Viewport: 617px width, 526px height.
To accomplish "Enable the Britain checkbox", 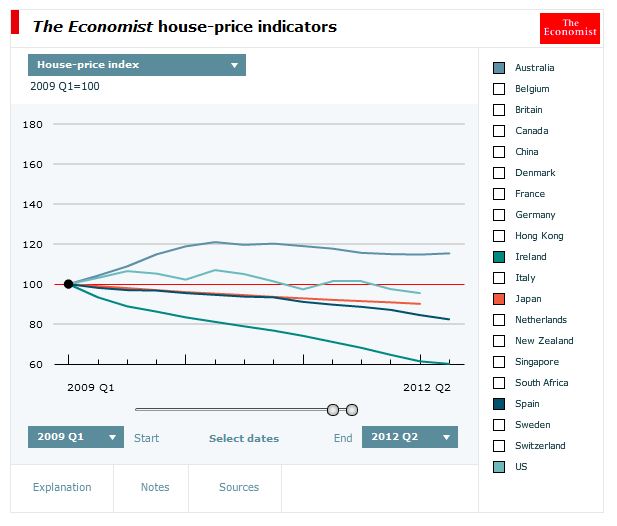I will point(499,110).
